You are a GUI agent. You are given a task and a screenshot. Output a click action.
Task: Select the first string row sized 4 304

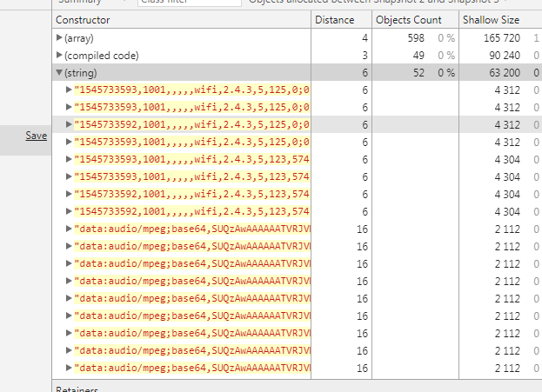tap(191, 160)
